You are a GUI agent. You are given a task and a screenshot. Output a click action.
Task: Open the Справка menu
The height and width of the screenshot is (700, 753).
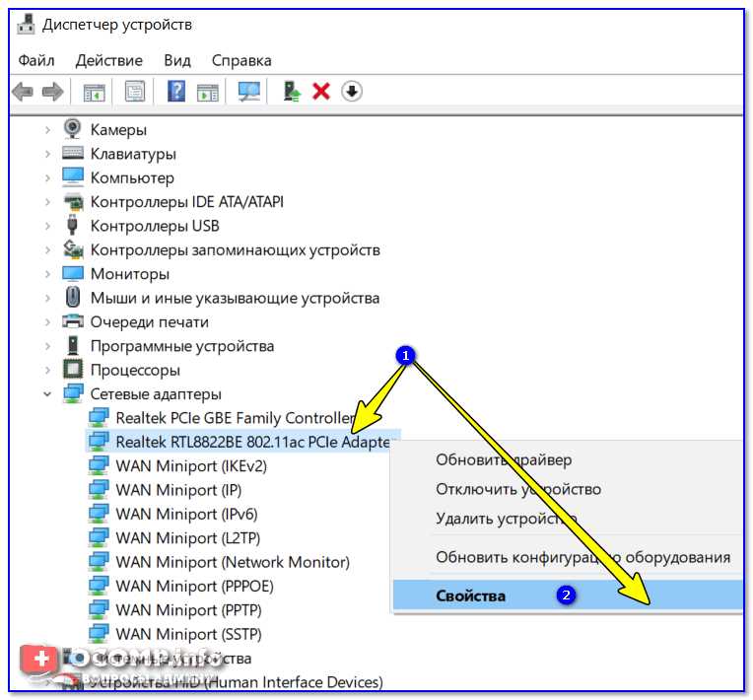point(241,60)
